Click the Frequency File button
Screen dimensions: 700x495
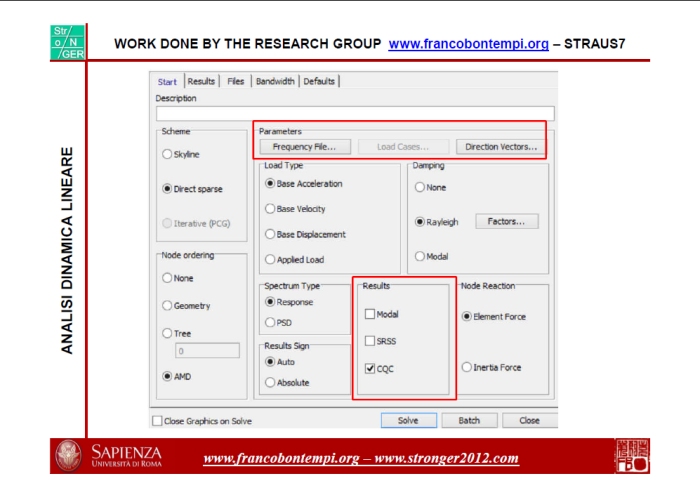[x=304, y=147]
